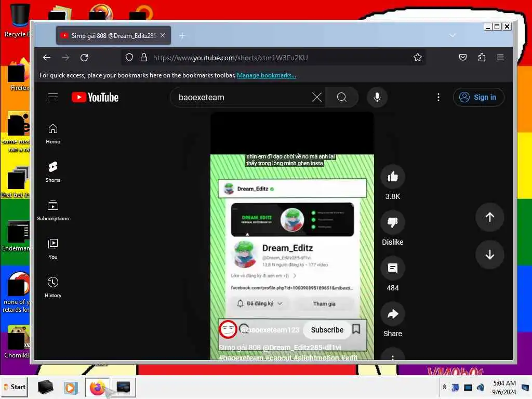Open History in the sidebar
Screen dimensions: 532x399
click(x=53, y=287)
